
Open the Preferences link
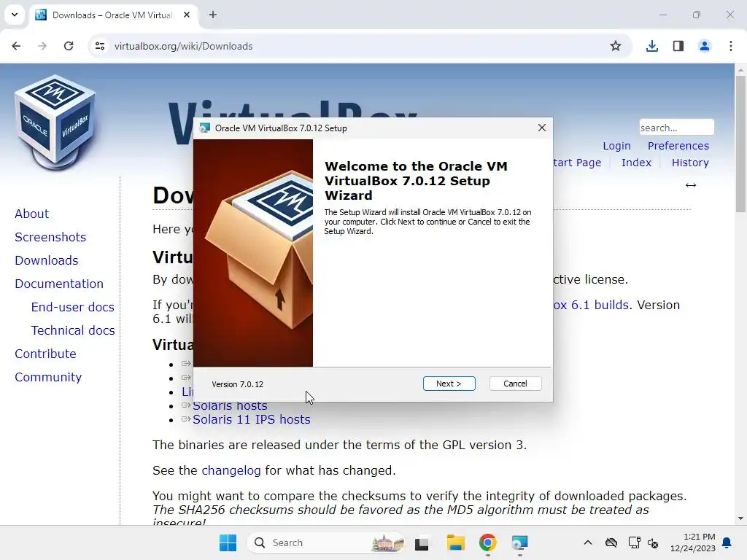pos(678,146)
